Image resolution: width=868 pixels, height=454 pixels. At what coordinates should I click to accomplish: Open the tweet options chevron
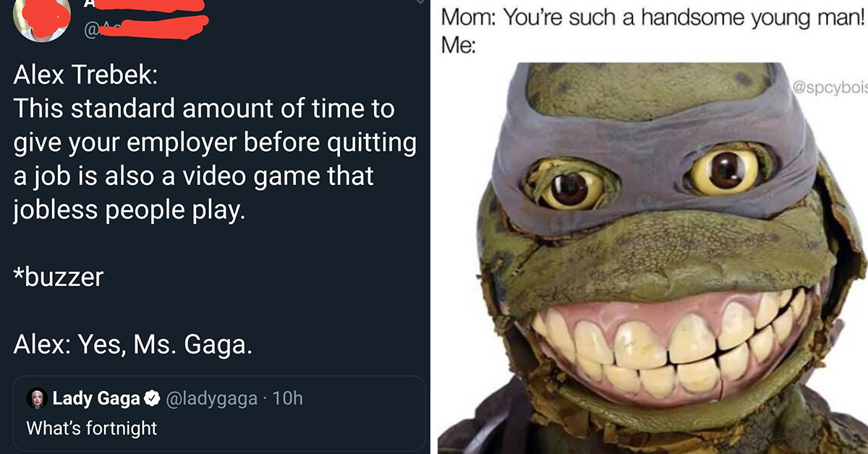[x=420, y=3]
